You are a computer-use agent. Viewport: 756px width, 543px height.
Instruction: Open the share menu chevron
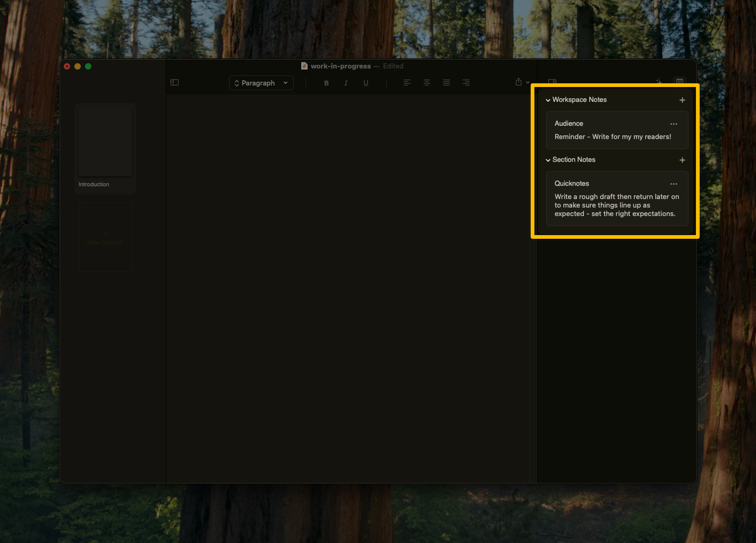coord(528,83)
